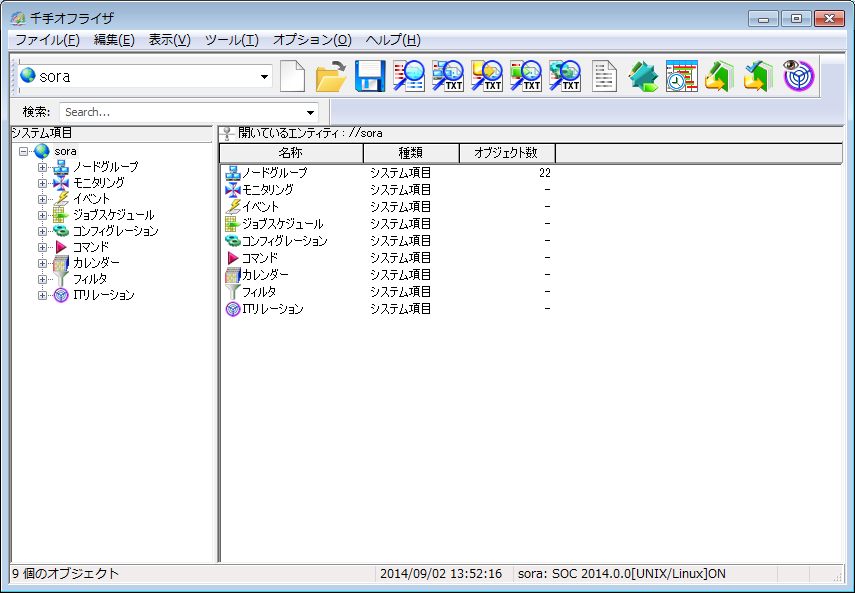This screenshot has width=855, height=593.
Task: Open the ツール(T) menu
Action: point(232,40)
